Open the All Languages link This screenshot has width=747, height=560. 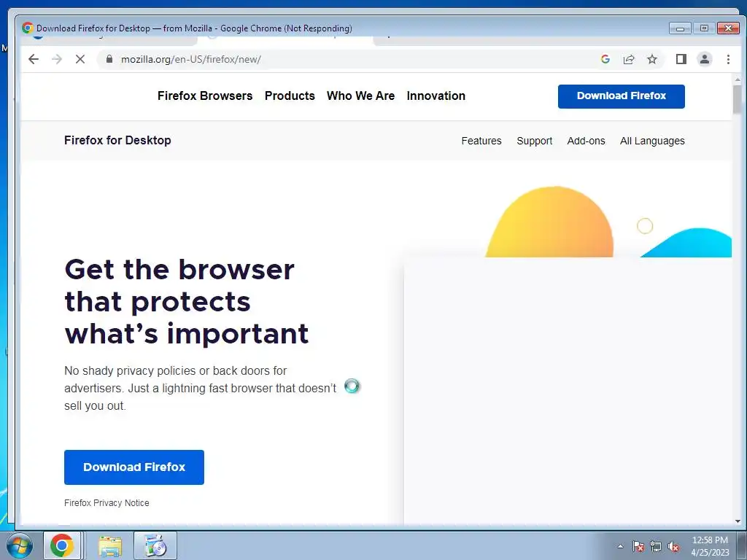tap(652, 141)
